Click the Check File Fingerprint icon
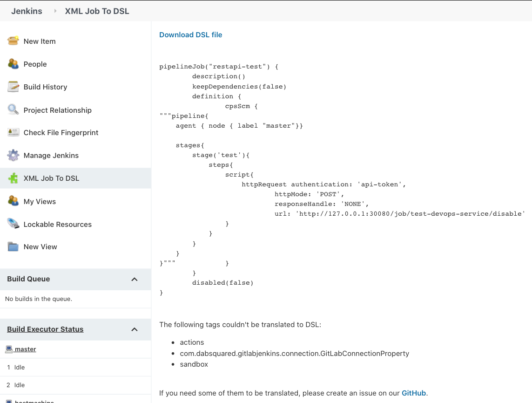This screenshot has width=532, height=403. tap(13, 132)
